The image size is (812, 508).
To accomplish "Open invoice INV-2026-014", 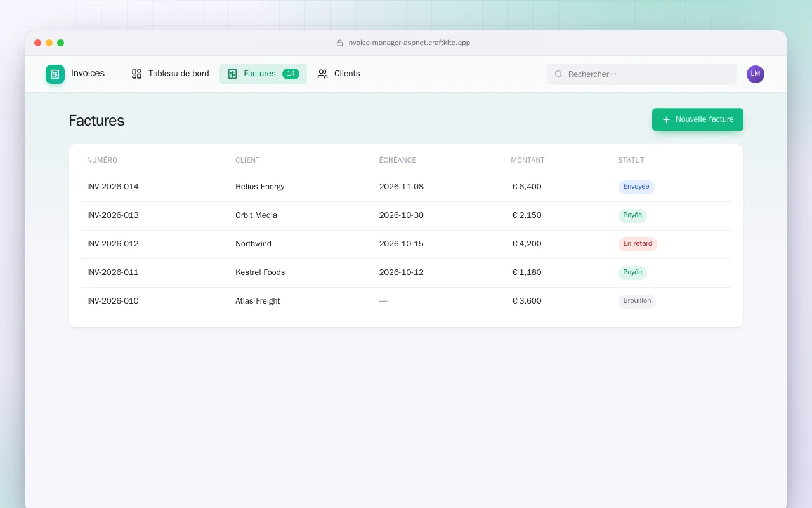I will click(113, 187).
